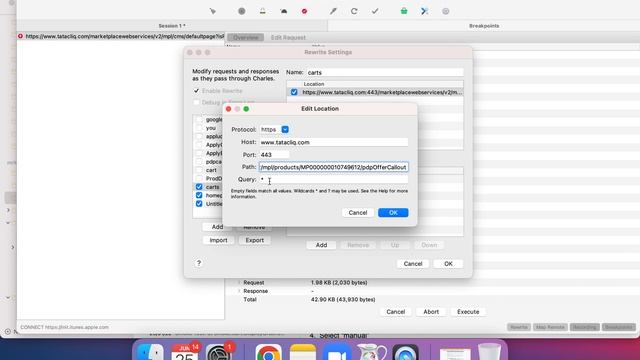Toggle breakpoints red hexagon icon
The width and height of the screenshot is (640, 360).
(x=304, y=11)
